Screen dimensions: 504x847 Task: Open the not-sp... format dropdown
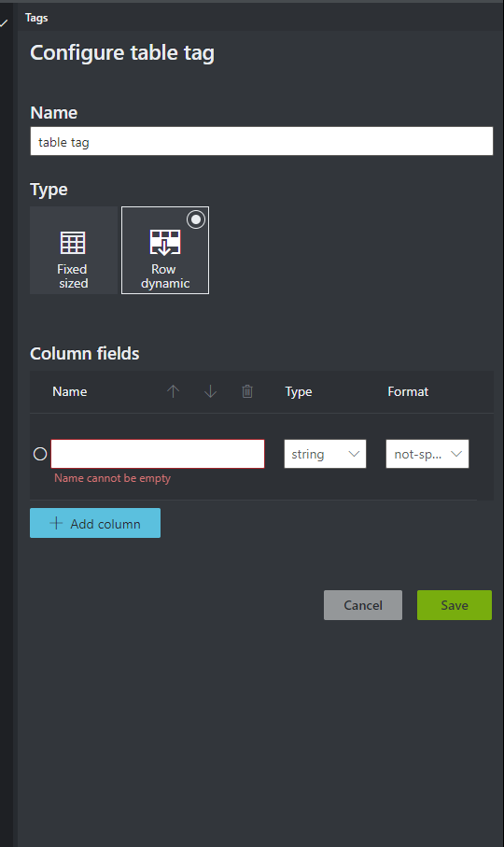(427, 454)
